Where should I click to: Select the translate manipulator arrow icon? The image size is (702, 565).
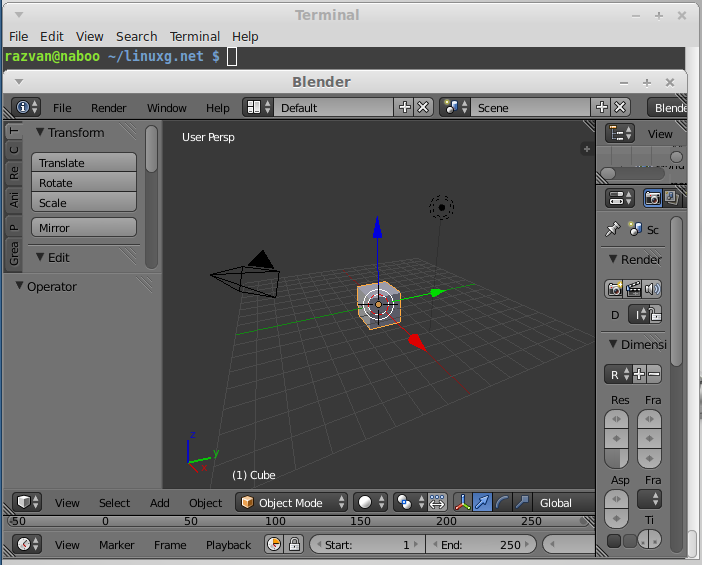coord(483,502)
